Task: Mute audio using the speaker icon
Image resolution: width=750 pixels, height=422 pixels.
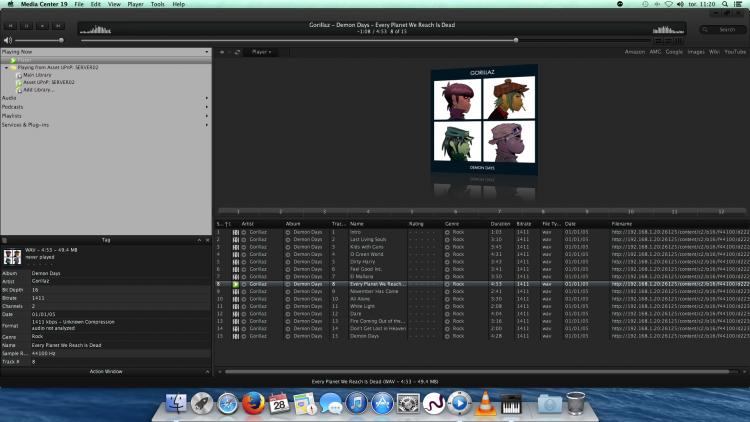Action: coord(8,39)
